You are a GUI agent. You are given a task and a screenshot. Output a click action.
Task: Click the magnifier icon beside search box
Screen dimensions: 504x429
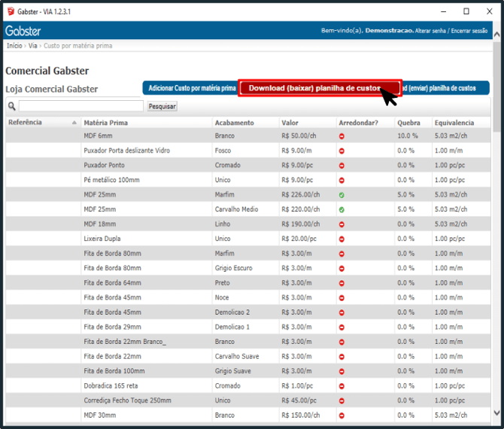[x=11, y=106]
